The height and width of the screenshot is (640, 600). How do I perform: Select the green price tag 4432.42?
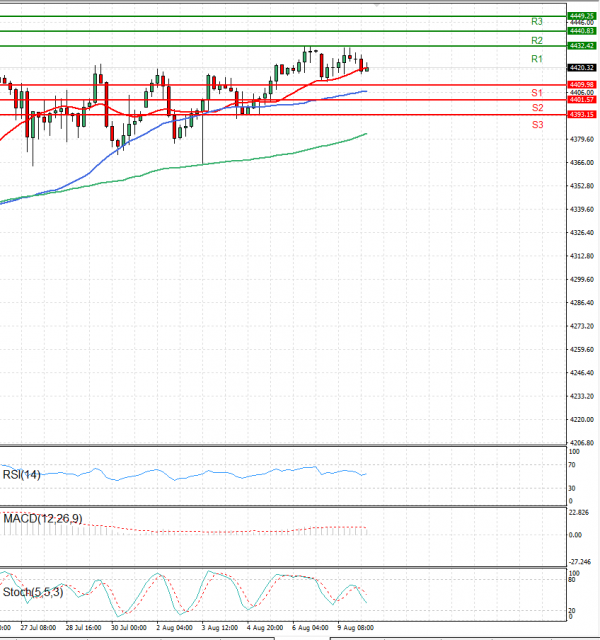pyautogui.click(x=582, y=46)
